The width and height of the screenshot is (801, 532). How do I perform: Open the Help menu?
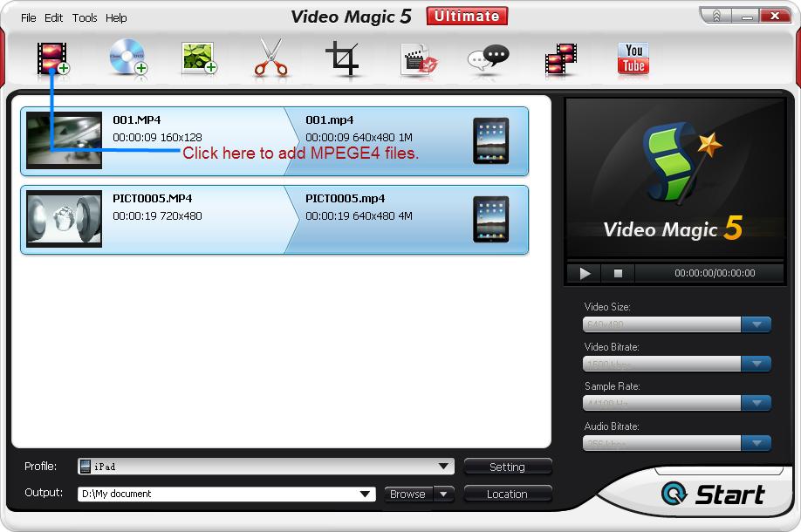(x=116, y=17)
